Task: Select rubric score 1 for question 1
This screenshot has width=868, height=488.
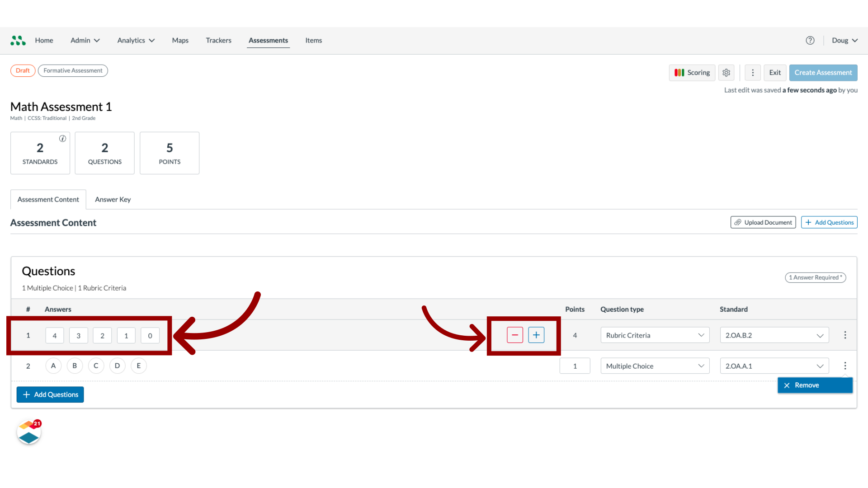Action: coord(126,336)
